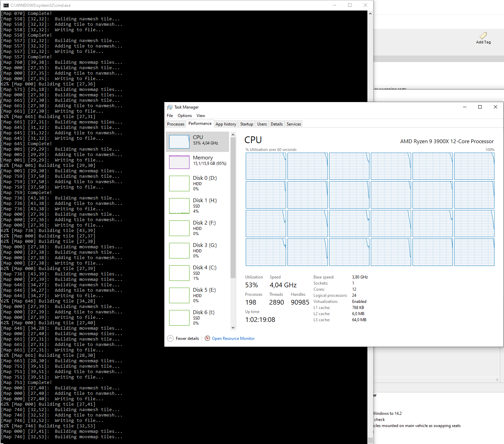Open the Options menu in Task Manager
The height and width of the screenshot is (444, 504).
pos(185,116)
